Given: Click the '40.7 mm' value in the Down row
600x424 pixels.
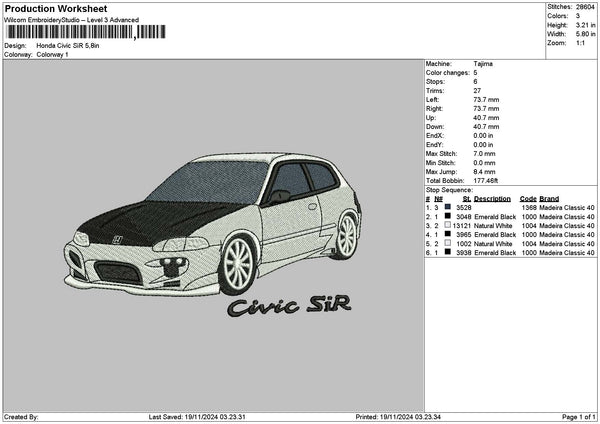Looking at the screenshot, I should [486, 127].
